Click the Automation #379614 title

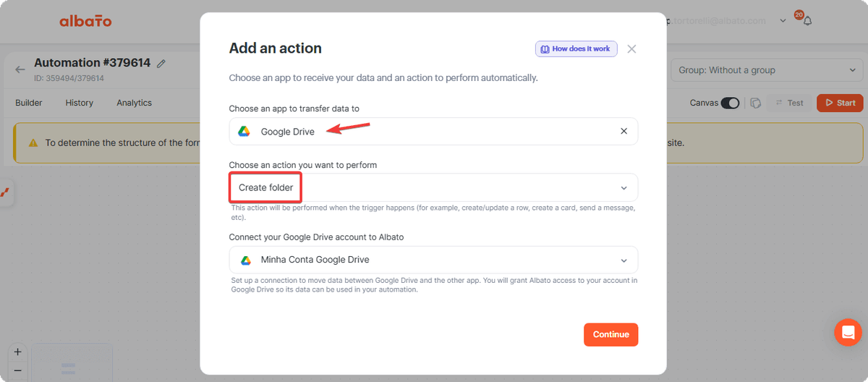tap(92, 63)
